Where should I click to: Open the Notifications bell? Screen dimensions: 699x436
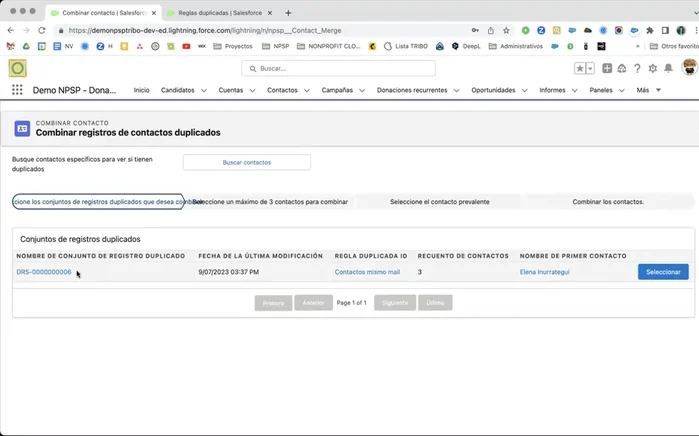[668, 68]
